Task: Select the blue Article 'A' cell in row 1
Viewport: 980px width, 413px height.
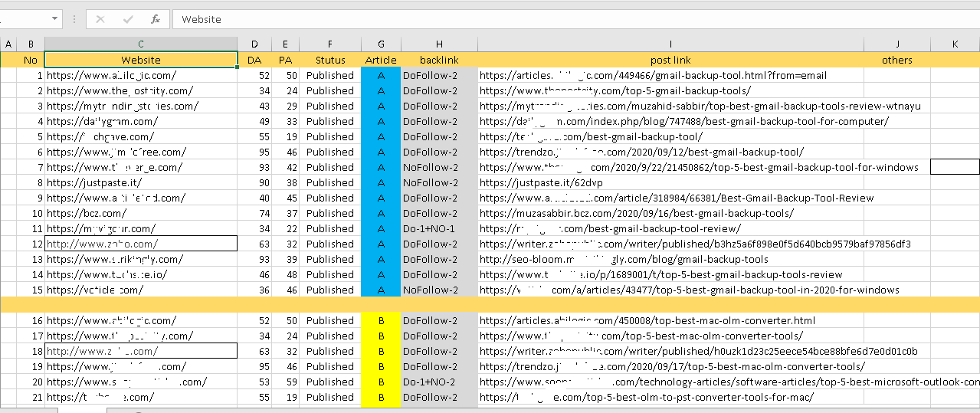Action: pyautogui.click(x=381, y=75)
